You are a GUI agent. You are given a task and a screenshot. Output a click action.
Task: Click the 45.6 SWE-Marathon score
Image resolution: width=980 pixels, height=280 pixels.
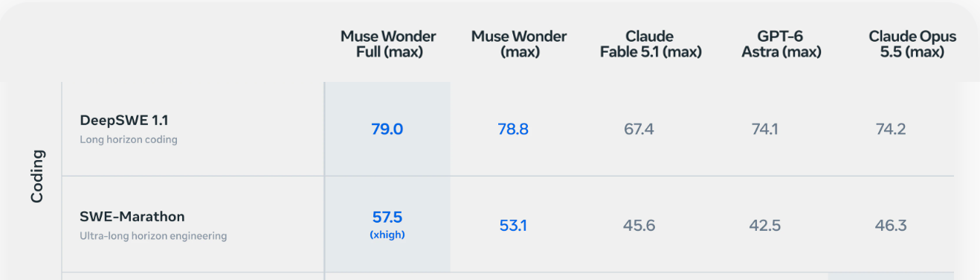(x=639, y=226)
